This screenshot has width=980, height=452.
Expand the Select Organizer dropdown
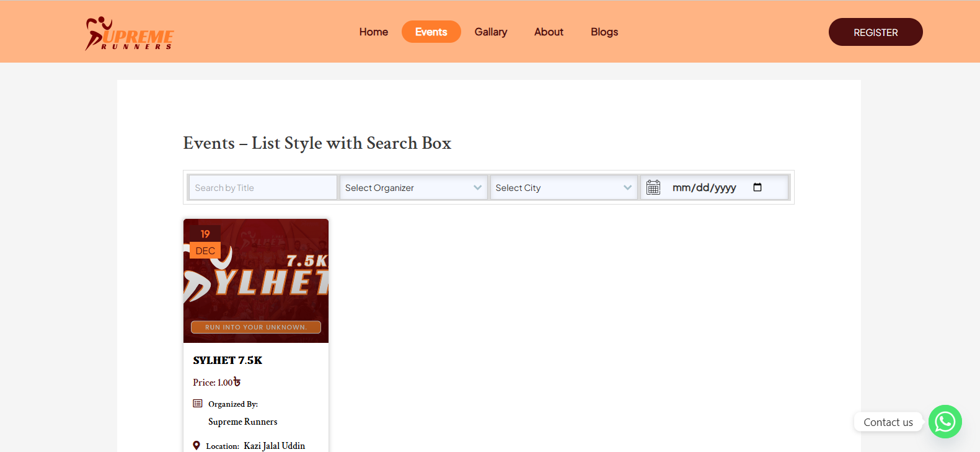coord(413,187)
